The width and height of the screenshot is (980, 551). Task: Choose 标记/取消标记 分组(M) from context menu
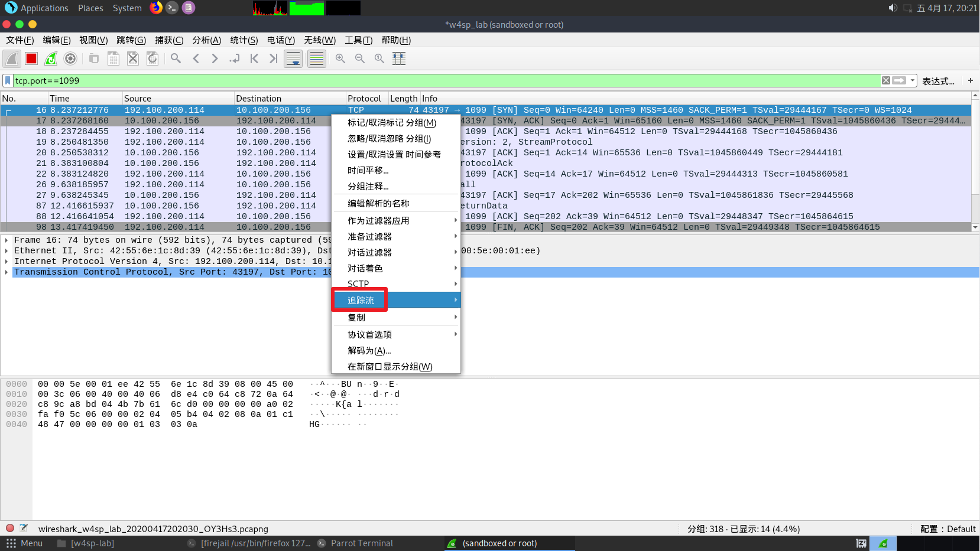pyautogui.click(x=395, y=123)
